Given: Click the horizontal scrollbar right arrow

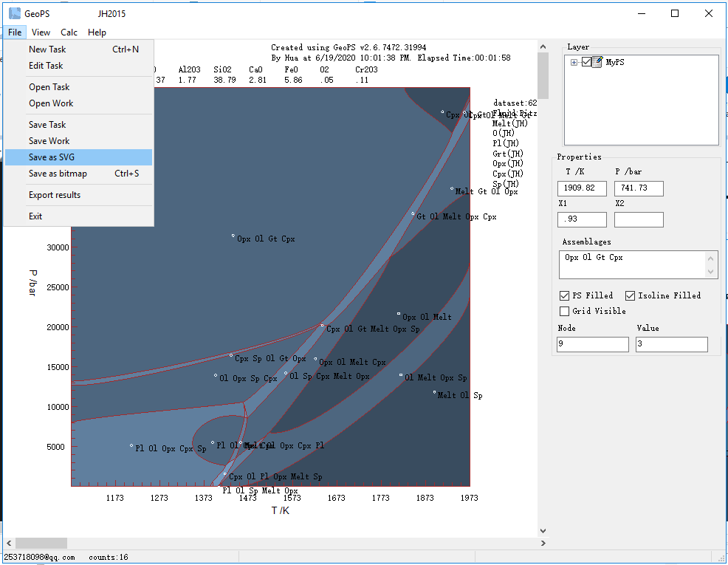Looking at the screenshot, I should coord(543,543).
